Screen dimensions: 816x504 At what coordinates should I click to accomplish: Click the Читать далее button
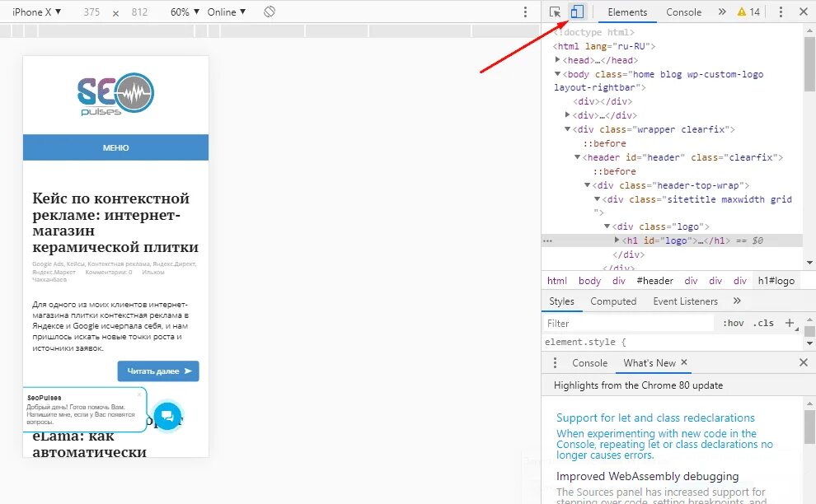point(158,371)
